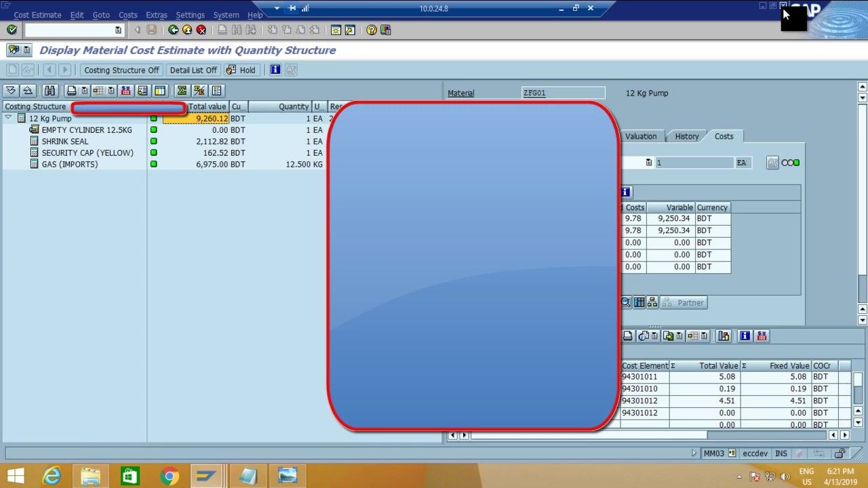Screen dimensions: 868x488
Task: Click the Detail List Off button
Action: tap(193, 70)
